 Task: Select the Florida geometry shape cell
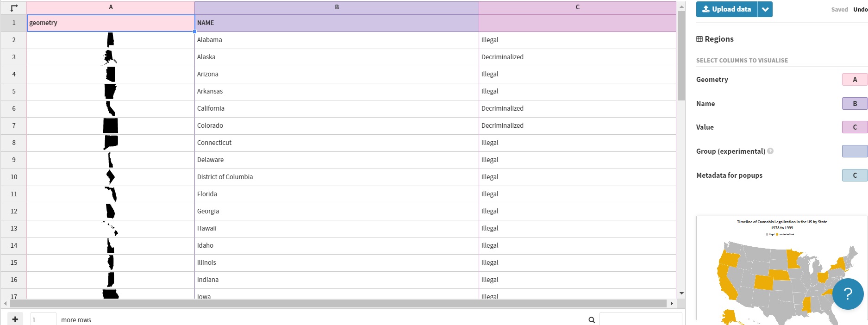(110, 194)
